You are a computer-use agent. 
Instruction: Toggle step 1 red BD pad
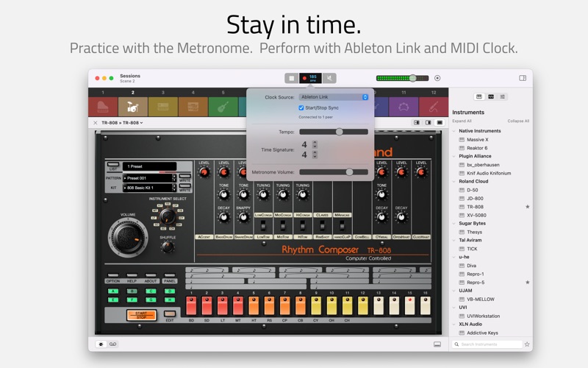coord(191,306)
